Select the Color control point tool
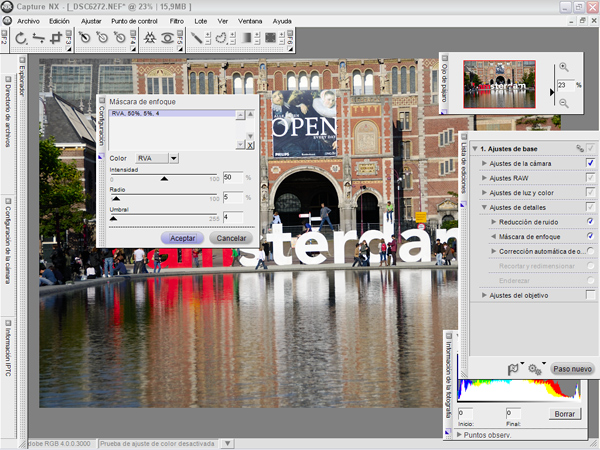 tap(150, 38)
